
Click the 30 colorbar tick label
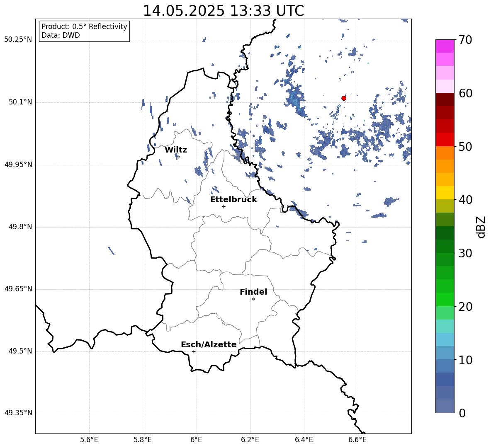465,253
